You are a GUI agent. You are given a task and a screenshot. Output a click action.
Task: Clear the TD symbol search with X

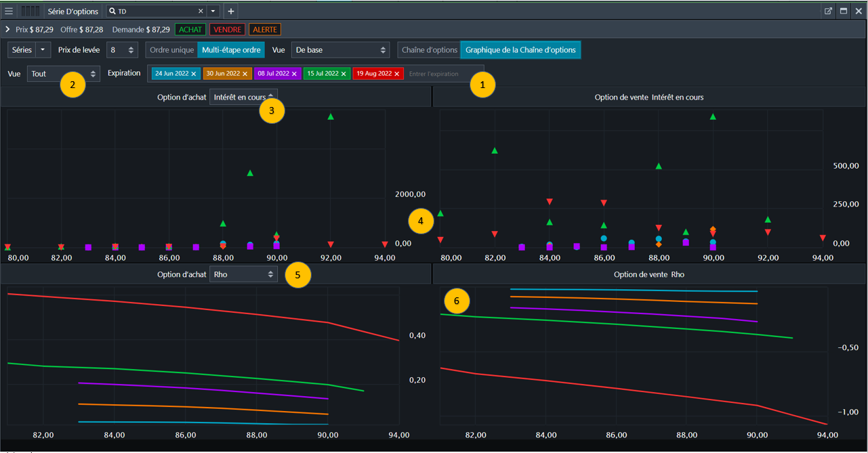(x=201, y=12)
